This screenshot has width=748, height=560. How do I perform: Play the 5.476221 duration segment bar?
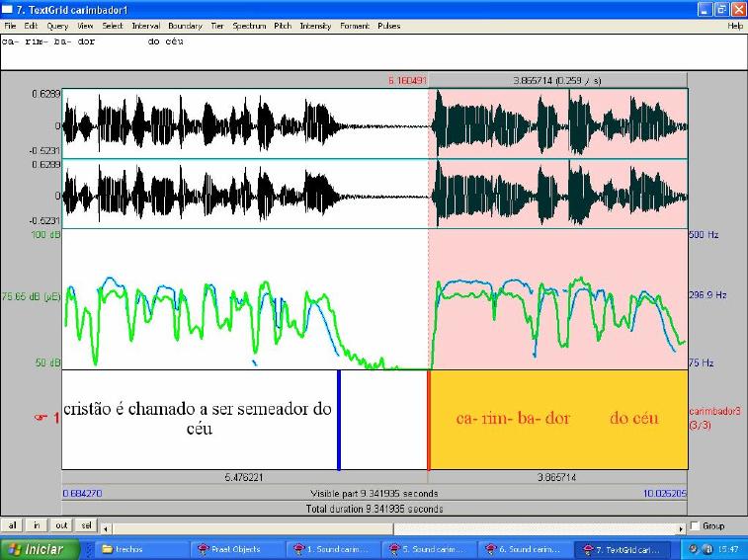coord(245,477)
